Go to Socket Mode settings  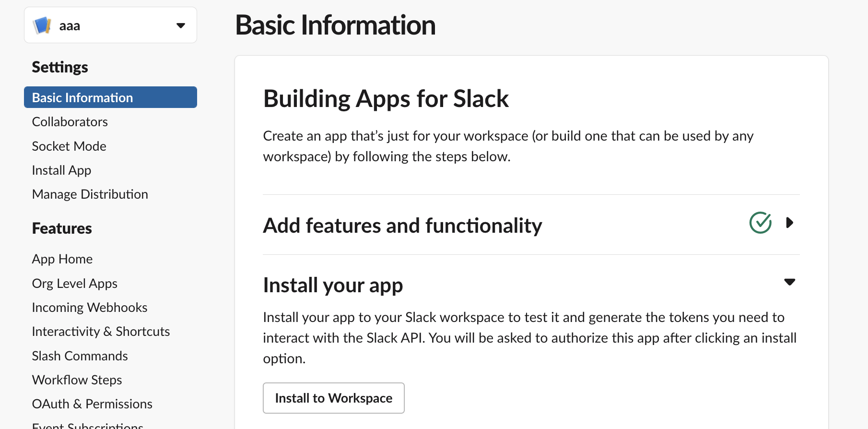pyautogui.click(x=69, y=146)
